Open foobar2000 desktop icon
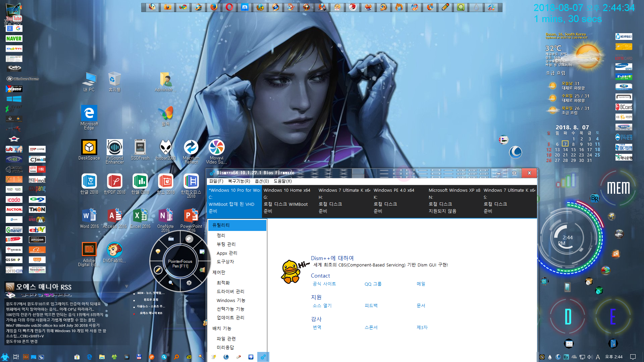Image resolution: width=644 pixels, height=362 pixels. point(166,150)
